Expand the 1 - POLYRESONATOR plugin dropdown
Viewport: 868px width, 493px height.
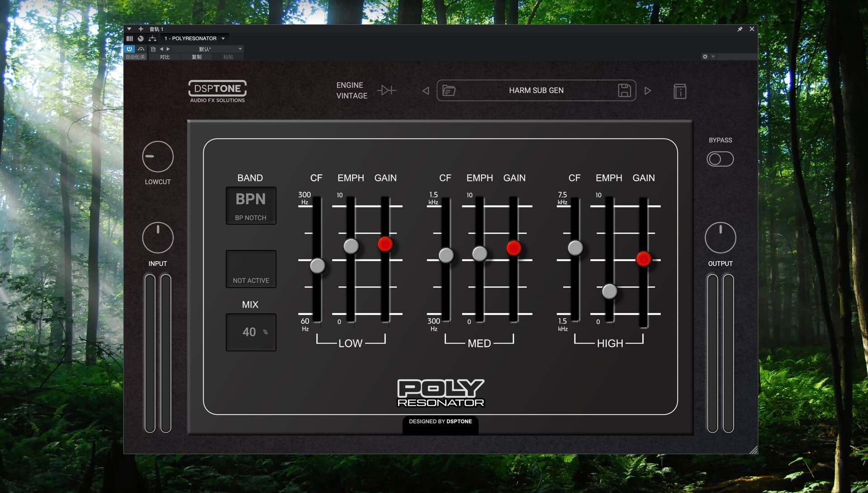(223, 38)
